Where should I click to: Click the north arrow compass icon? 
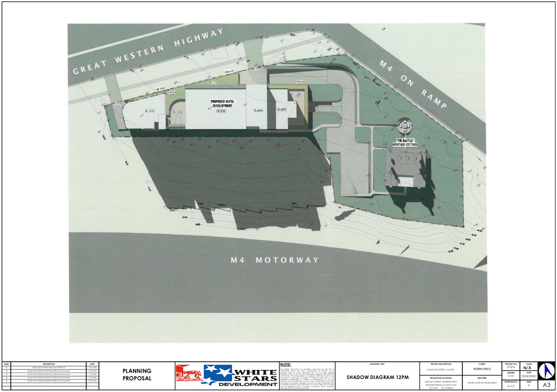pyautogui.click(x=547, y=371)
